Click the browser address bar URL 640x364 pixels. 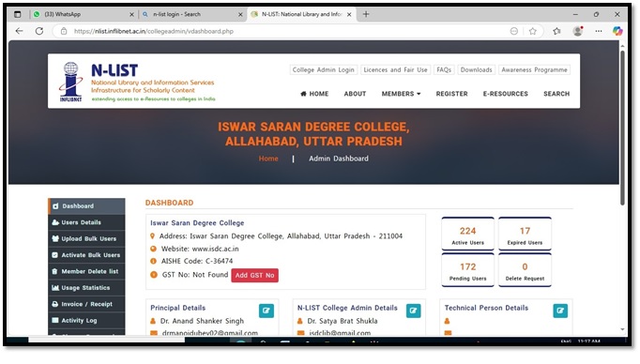point(154,31)
